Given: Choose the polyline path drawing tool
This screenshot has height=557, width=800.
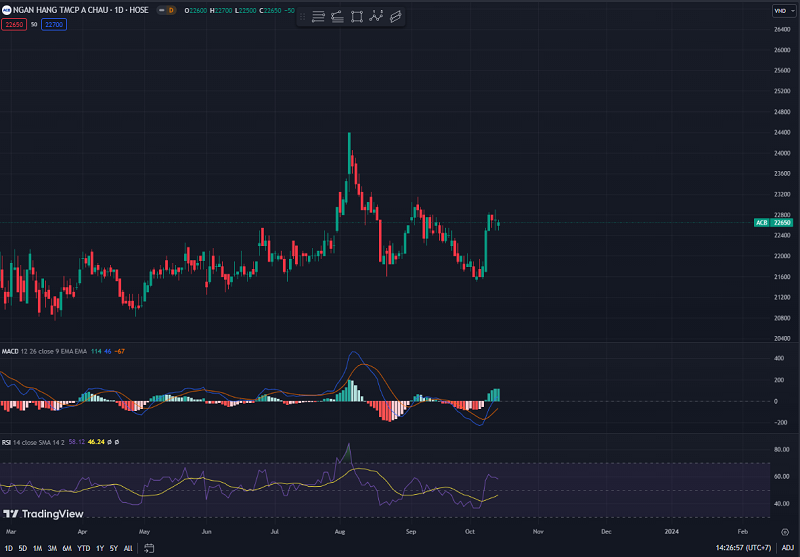Looking at the screenshot, I should tap(376, 16).
